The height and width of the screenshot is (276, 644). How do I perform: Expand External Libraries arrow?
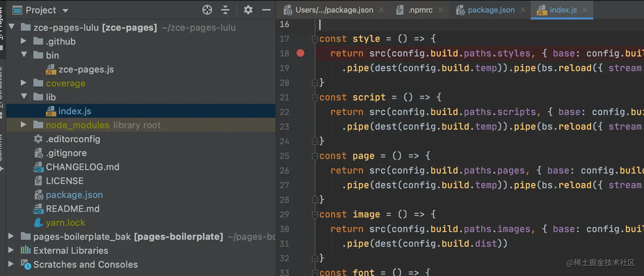[x=11, y=250]
